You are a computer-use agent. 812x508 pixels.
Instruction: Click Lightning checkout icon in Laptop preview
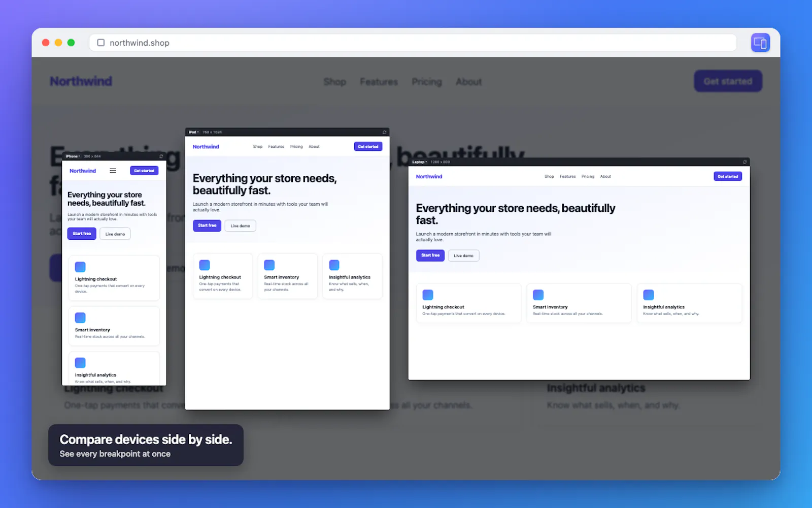428,295
